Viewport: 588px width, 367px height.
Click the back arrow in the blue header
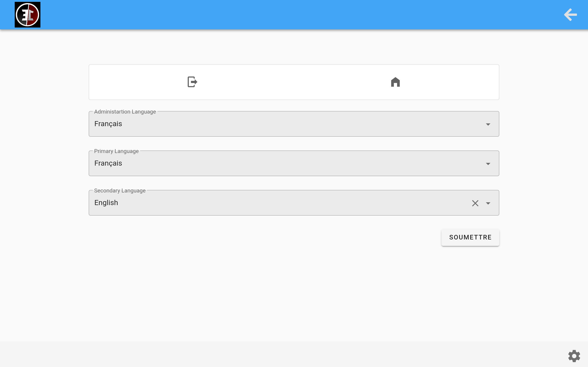[570, 14]
